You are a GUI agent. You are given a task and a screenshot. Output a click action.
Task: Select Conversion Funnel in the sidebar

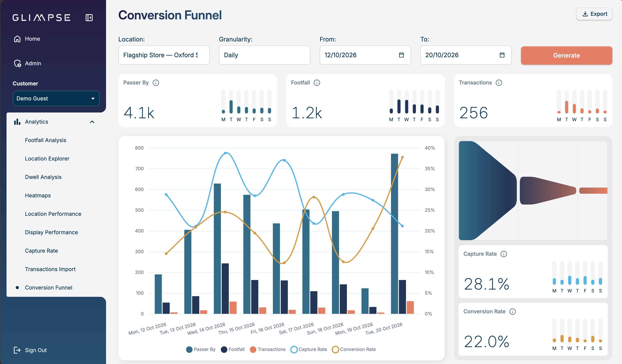[49, 288]
